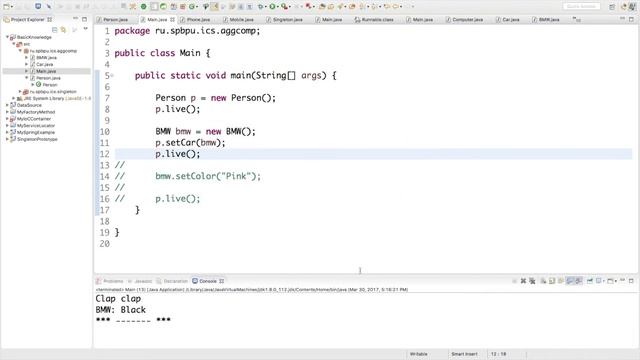Pin the Console view
The image size is (640, 360).
click(590, 281)
